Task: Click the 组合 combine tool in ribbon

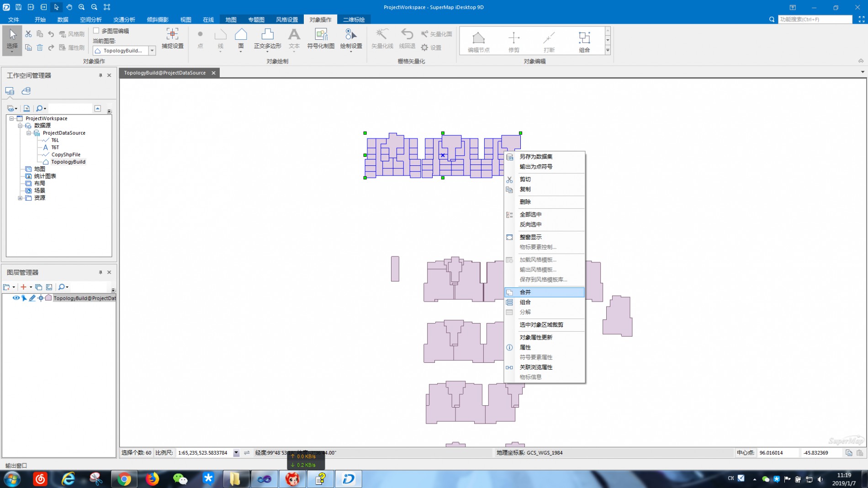Action: click(584, 42)
